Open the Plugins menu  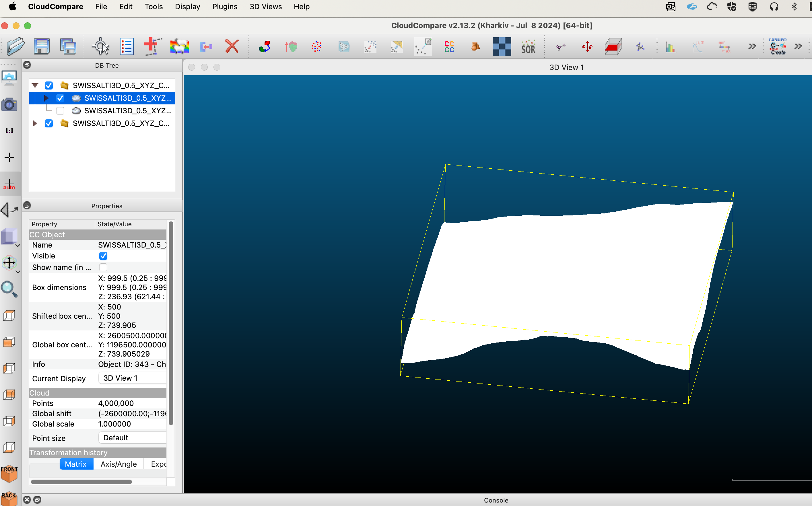tap(225, 7)
